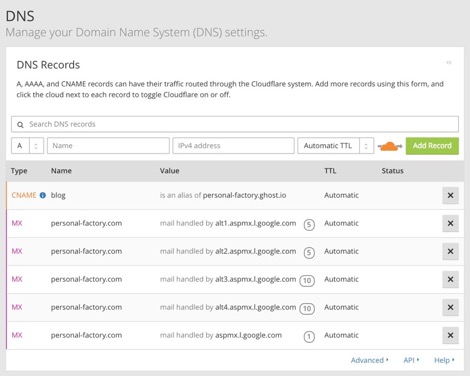Image resolution: width=470 pixels, height=376 pixels.
Task: Click personal-factory.com name in alt2 row
Action: (86, 251)
